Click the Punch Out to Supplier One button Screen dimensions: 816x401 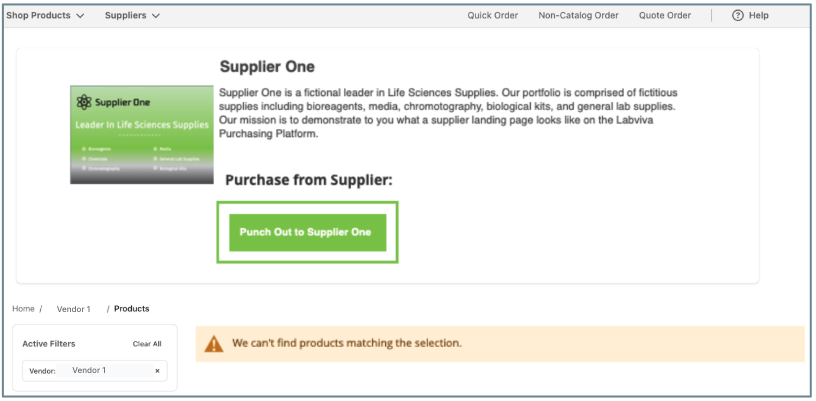pyautogui.click(x=308, y=232)
